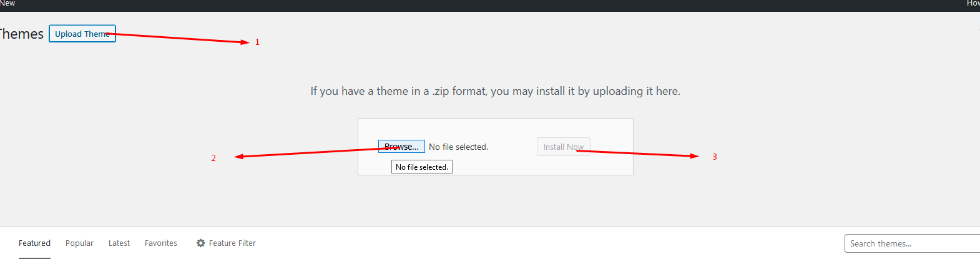Click the Themes page heading
This screenshot has width=980, height=259.
22,34
